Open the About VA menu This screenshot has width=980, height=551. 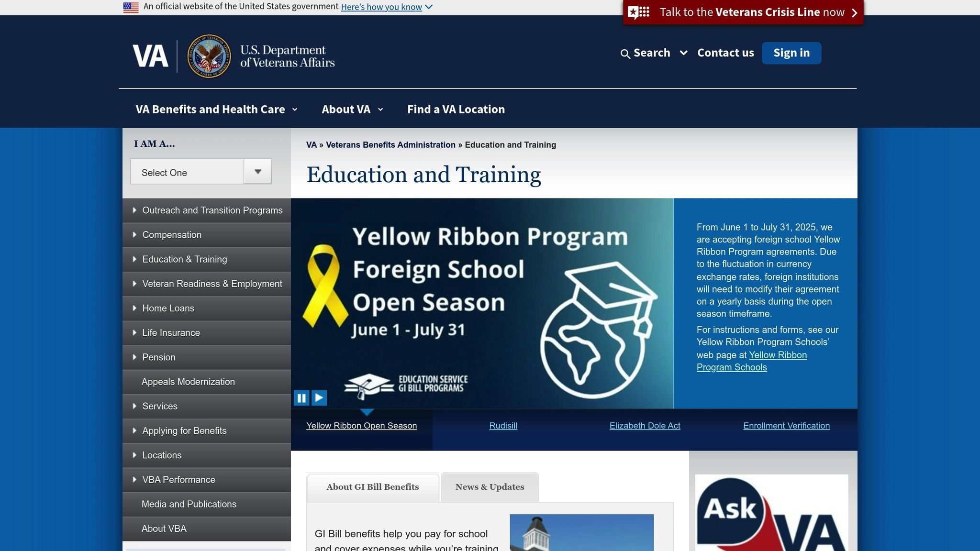coord(353,109)
